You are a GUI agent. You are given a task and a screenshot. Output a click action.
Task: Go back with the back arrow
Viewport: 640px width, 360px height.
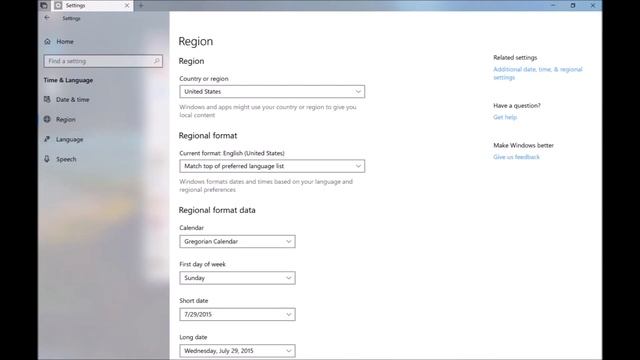(47, 18)
